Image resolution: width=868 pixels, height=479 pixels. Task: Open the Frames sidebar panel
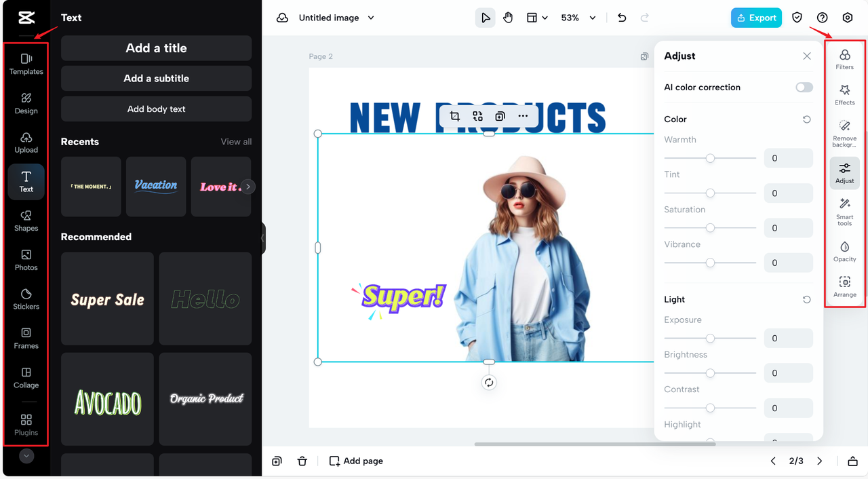tap(26, 339)
